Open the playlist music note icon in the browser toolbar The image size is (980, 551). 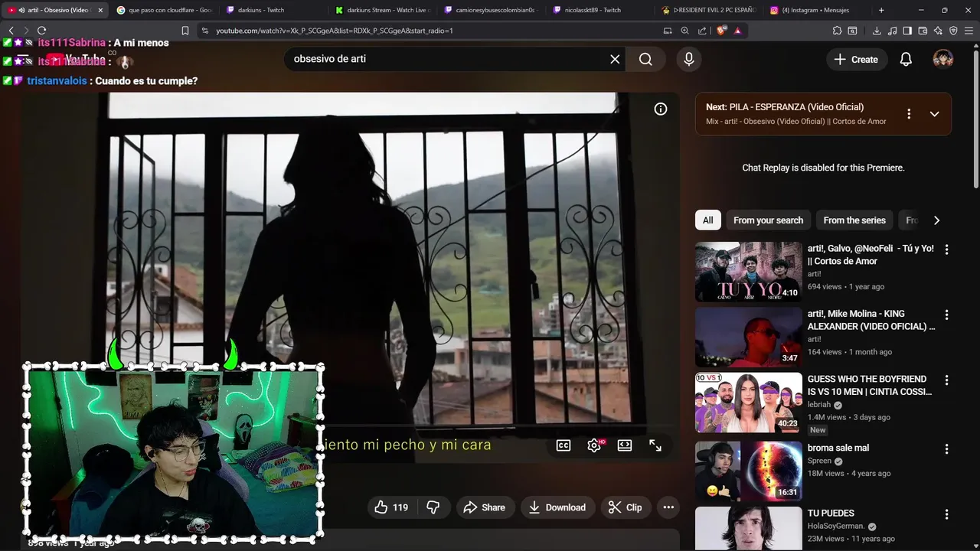pos(892,31)
